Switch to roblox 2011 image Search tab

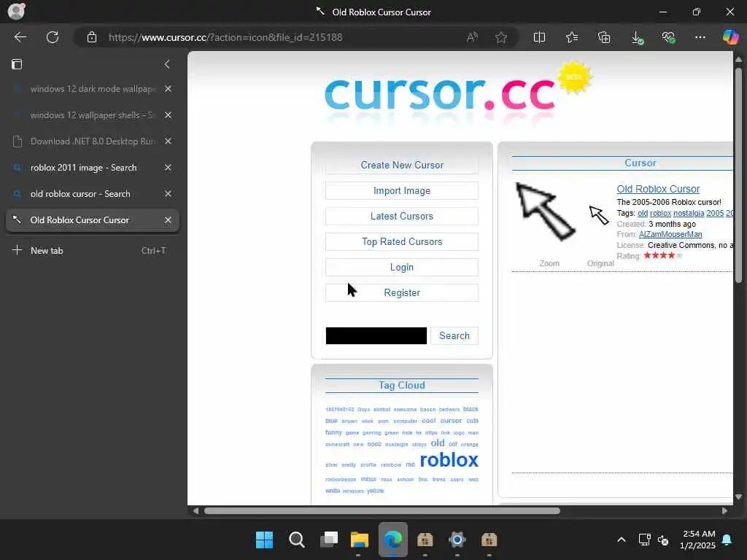point(93,167)
